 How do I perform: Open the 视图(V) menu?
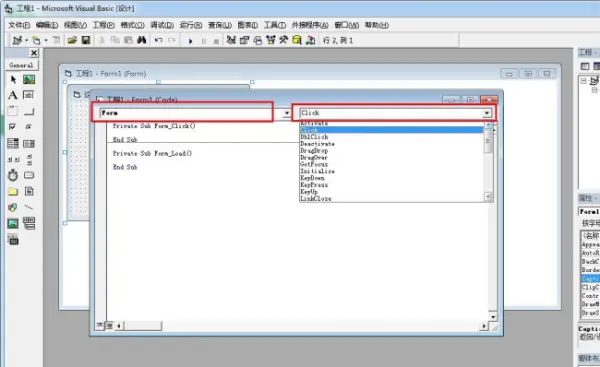click(x=75, y=25)
